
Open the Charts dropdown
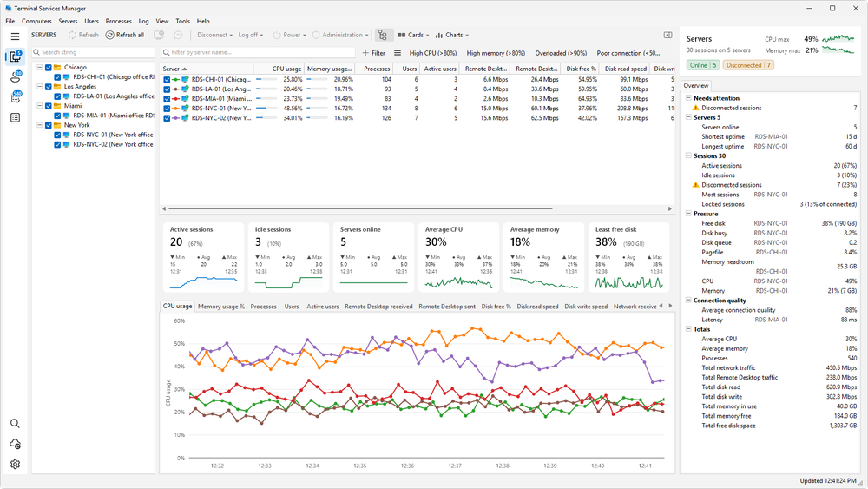(x=451, y=35)
